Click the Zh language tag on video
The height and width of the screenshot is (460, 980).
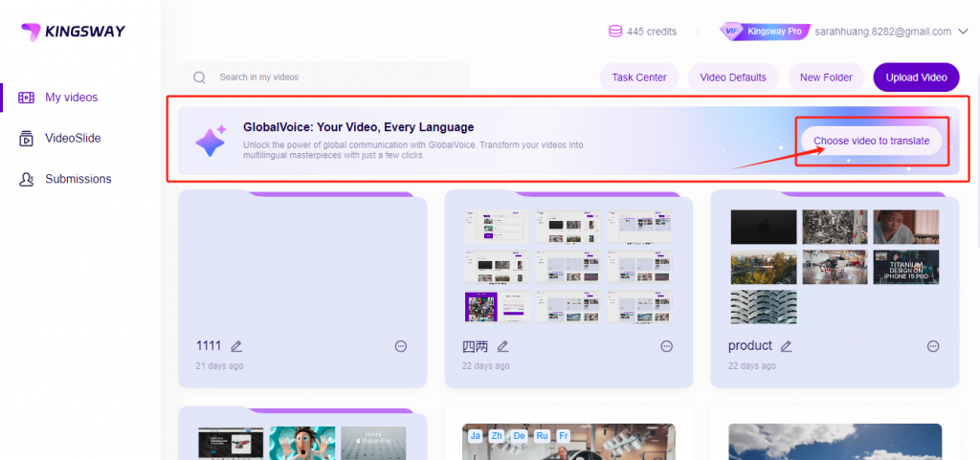[x=498, y=436]
